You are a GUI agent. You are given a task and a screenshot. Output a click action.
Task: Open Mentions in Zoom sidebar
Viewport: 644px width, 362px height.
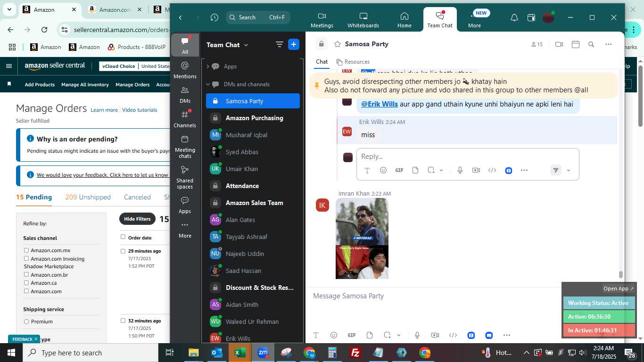point(185,70)
